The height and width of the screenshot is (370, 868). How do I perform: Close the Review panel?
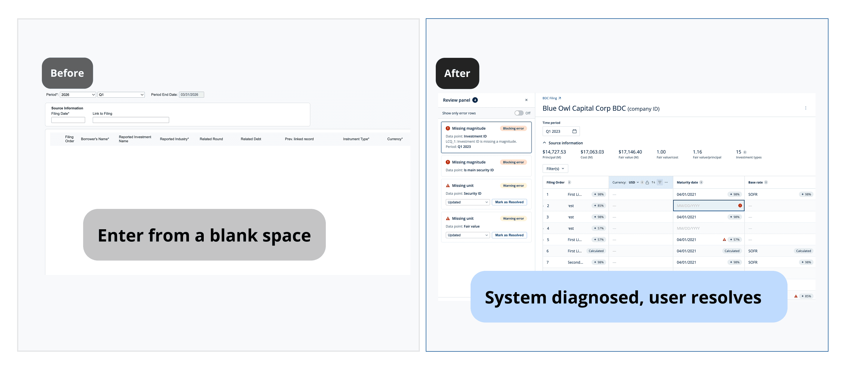[x=526, y=100]
